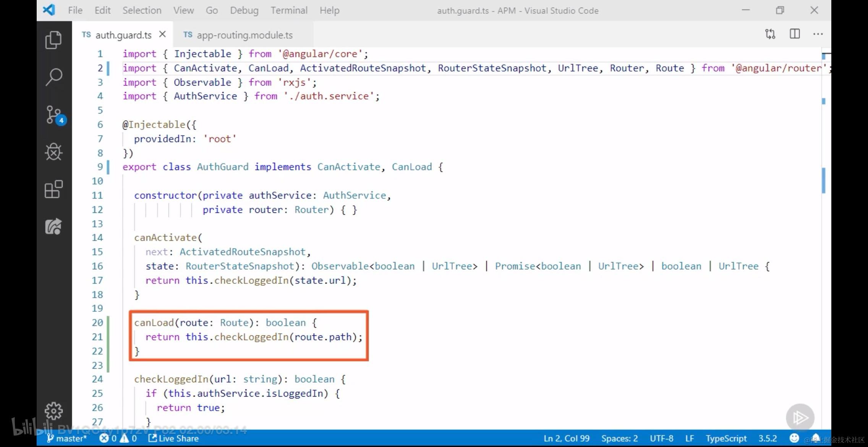Click the editor vertical scrollbar thumb
The image size is (868, 447).
tap(824, 181)
